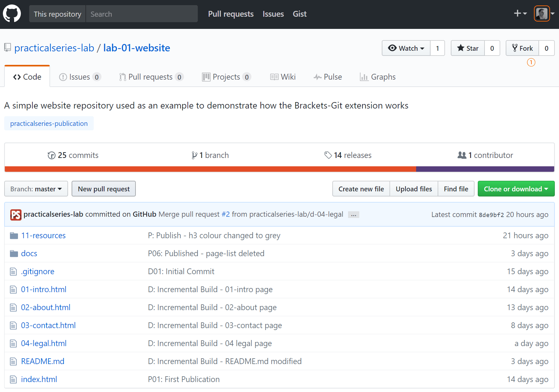The image size is (559, 392).
Task: Click the commits history clock icon
Action: tap(51, 155)
